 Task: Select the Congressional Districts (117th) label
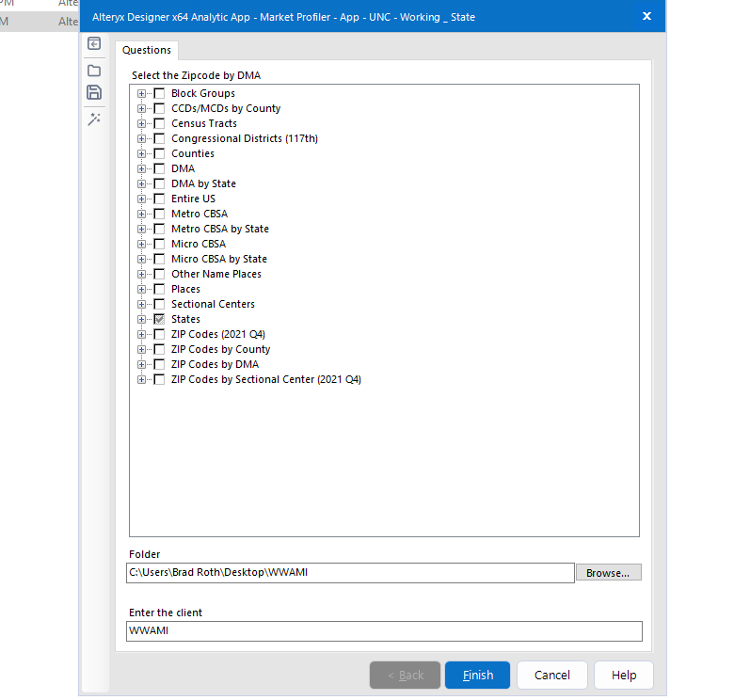(x=245, y=138)
